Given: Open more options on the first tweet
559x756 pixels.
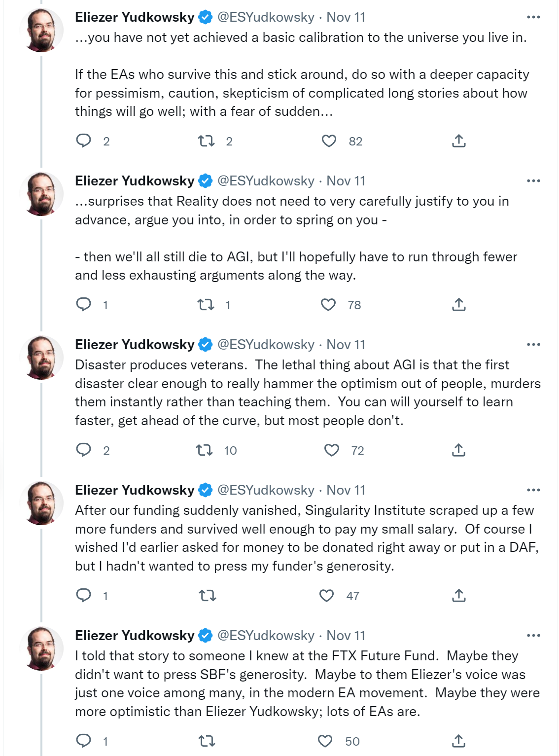Looking at the screenshot, I should [533, 17].
